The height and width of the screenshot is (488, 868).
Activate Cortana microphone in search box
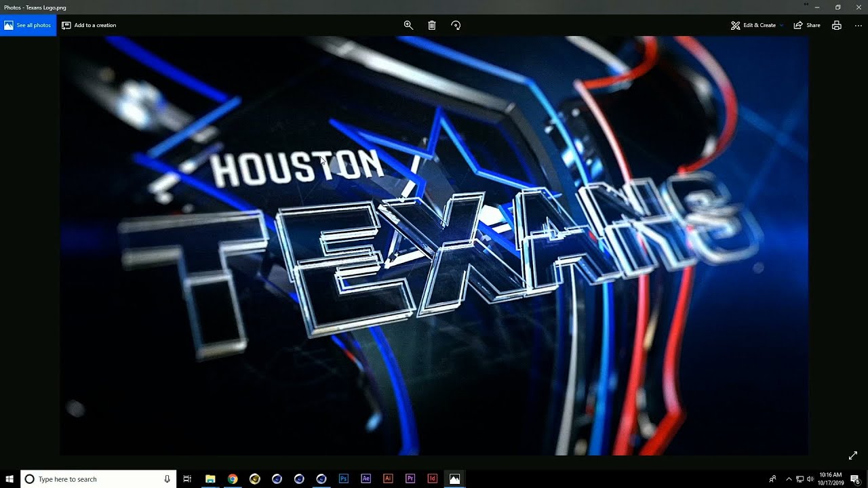pos(167,479)
